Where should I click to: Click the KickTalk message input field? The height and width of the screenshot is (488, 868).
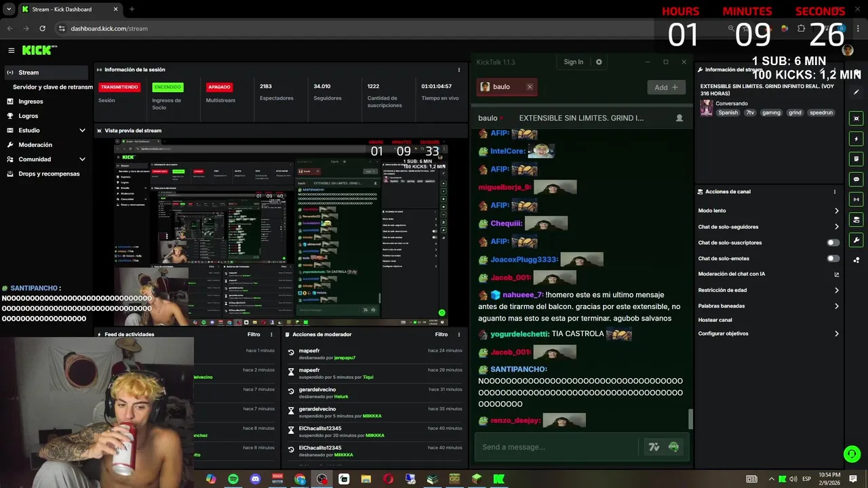pos(557,447)
